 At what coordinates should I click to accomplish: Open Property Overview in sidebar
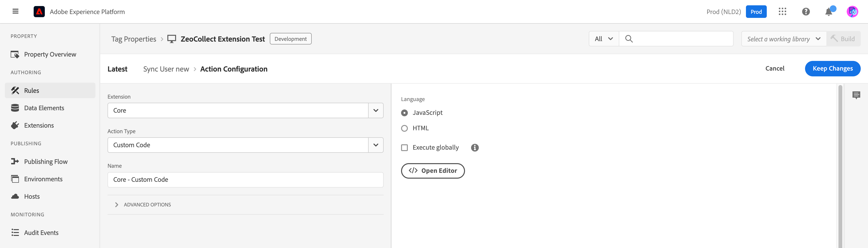tap(50, 54)
